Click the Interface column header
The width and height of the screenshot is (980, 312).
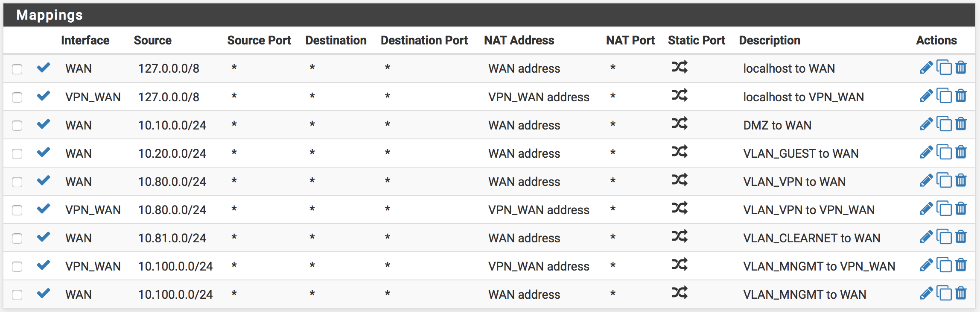[x=85, y=40]
